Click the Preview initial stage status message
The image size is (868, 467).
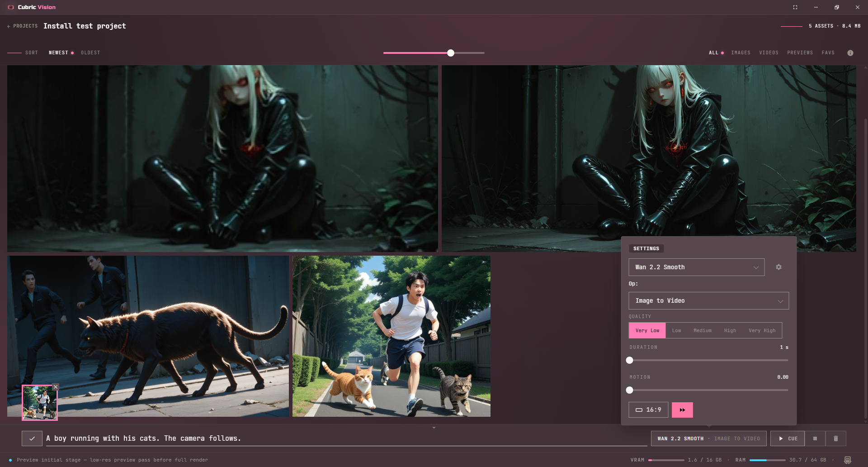pyautogui.click(x=112, y=460)
